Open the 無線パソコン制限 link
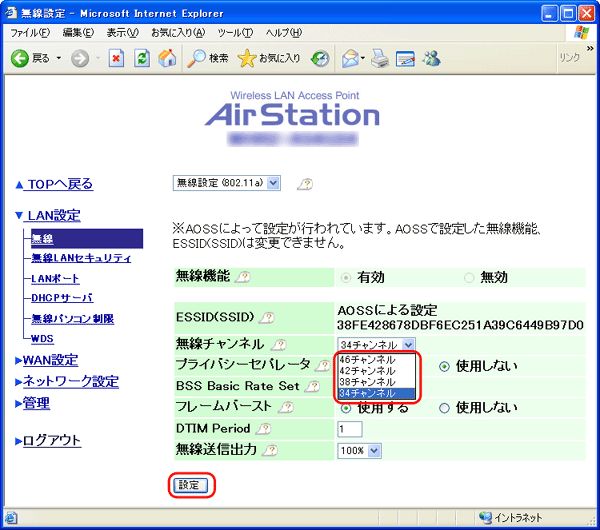 (73, 318)
